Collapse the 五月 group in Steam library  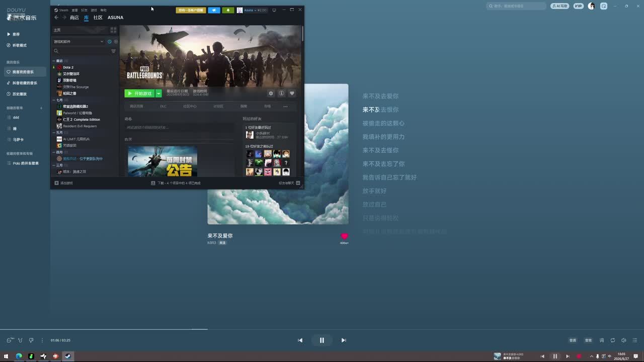click(x=54, y=133)
